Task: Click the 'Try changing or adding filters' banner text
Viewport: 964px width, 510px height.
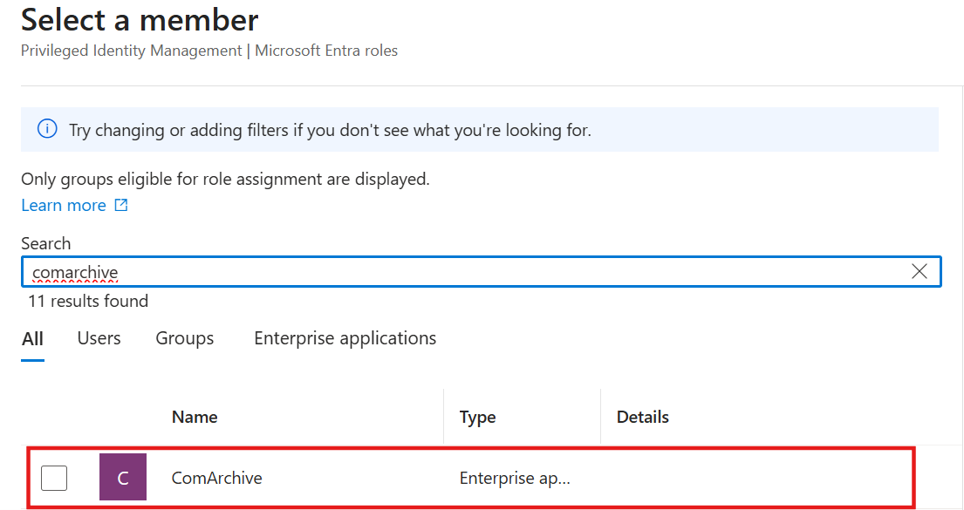Action: coord(330,130)
